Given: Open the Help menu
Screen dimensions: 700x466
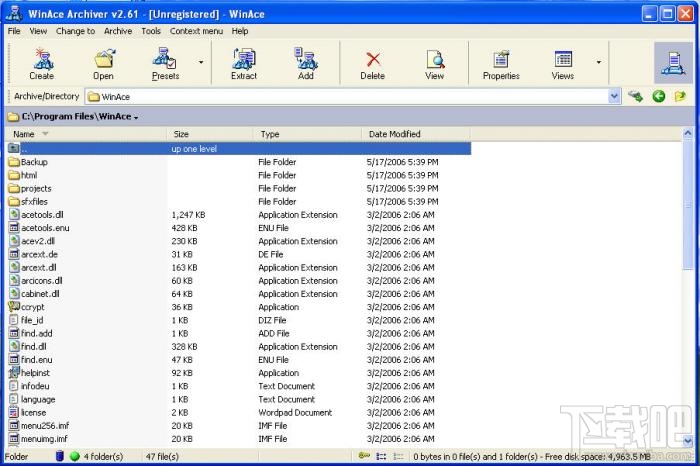Looking at the screenshot, I should (240, 31).
